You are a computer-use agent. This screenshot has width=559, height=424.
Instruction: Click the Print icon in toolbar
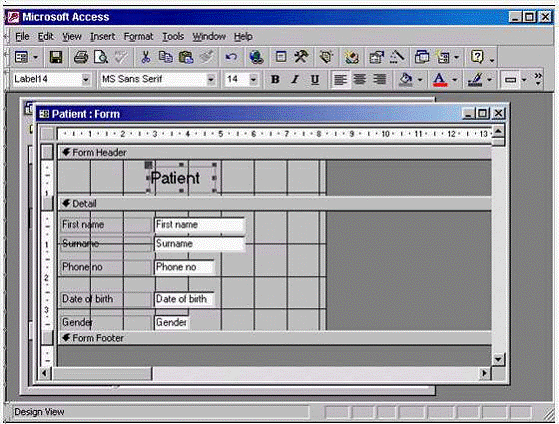point(81,57)
